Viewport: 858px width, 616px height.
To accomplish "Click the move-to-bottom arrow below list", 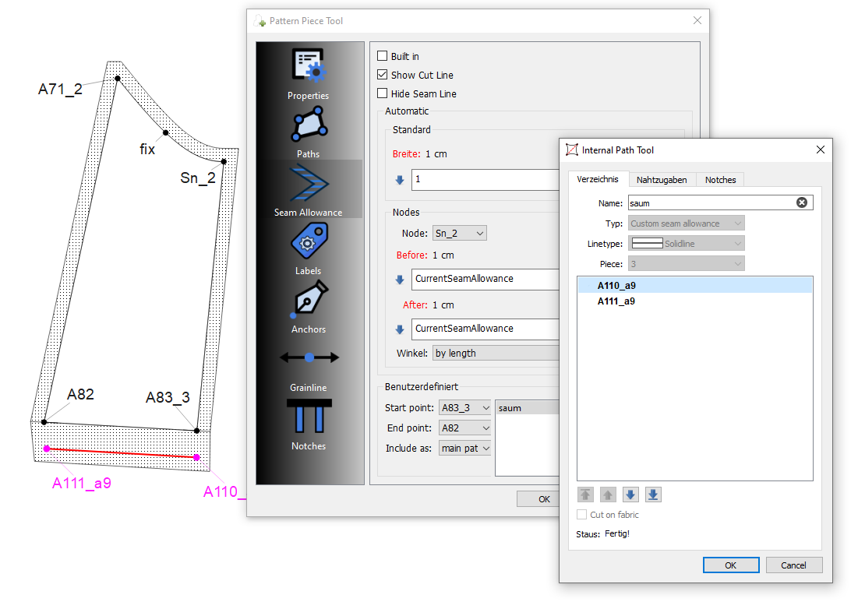I will click(x=653, y=495).
